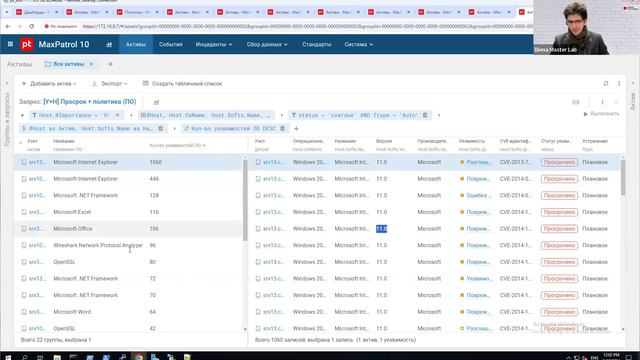Tick checkbox for srv13 Microsoft Internet Explorer row
The width and height of the screenshot is (640, 360).
coord(24,162)
